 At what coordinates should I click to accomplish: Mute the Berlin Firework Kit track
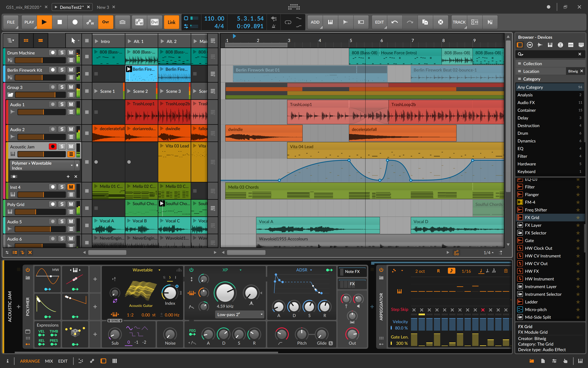[71, 70]
